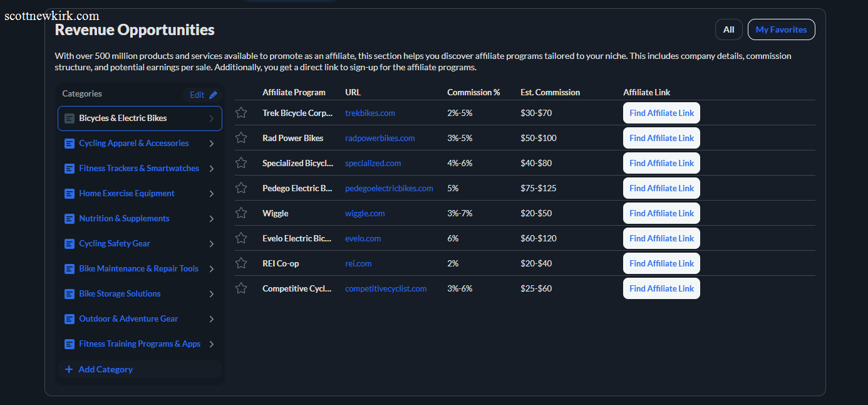Expand chevron for Cycling Apparel & Accessories
Image resolution: width=868 pixels, height=405 pixels.
tap(212, 144)
